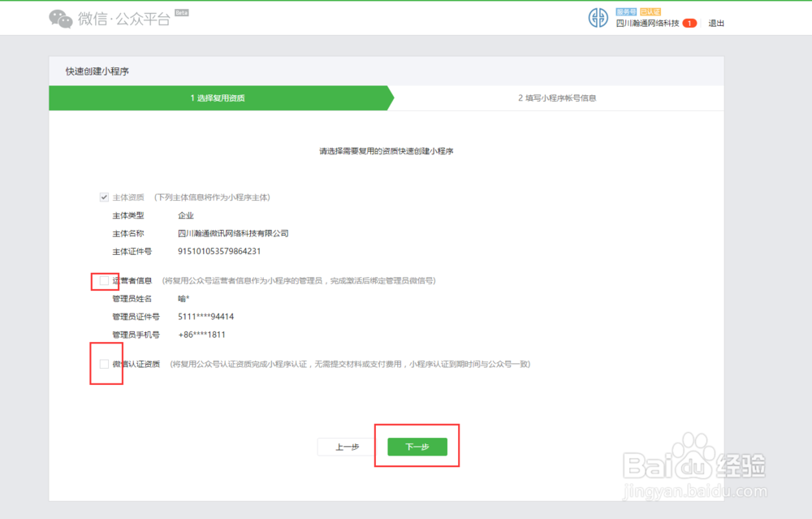Viewport: 812px width, 519px height.
Task: Click the orange 已认证 certification badge
Action: 650,11
